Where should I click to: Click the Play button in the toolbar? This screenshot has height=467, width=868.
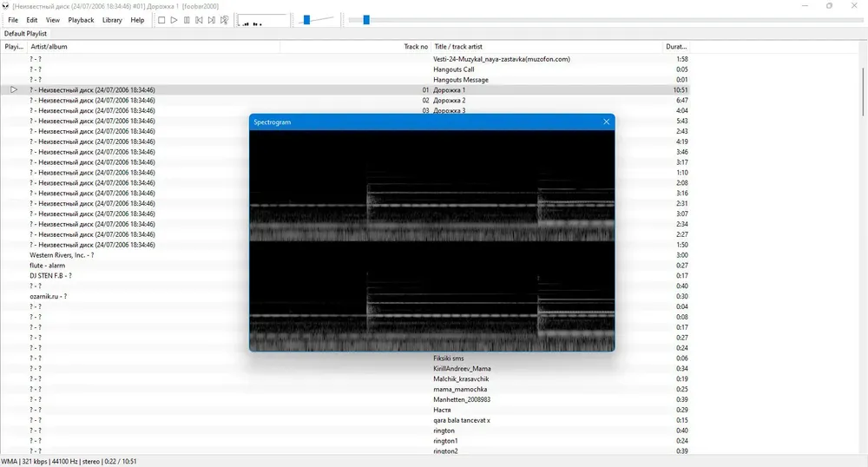coord(174,20)
